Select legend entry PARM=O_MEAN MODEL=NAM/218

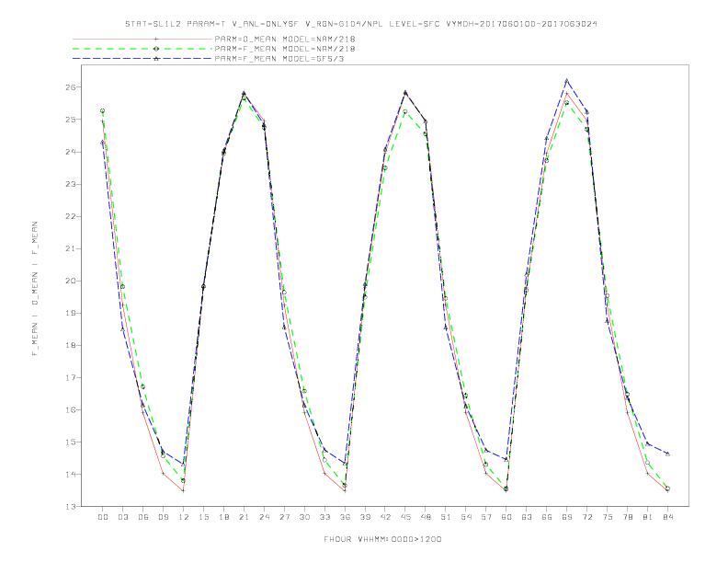tap(285, 39)
